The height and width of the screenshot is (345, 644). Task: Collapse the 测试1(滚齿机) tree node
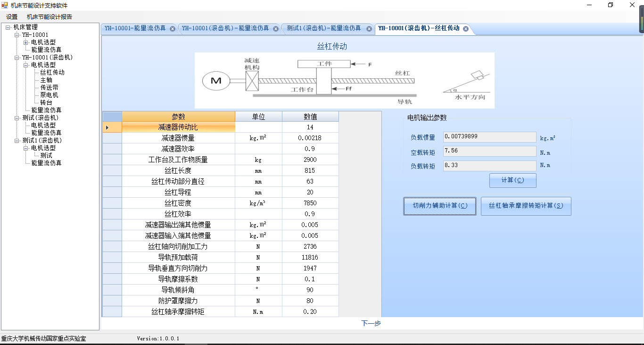[x=17, y=141]
